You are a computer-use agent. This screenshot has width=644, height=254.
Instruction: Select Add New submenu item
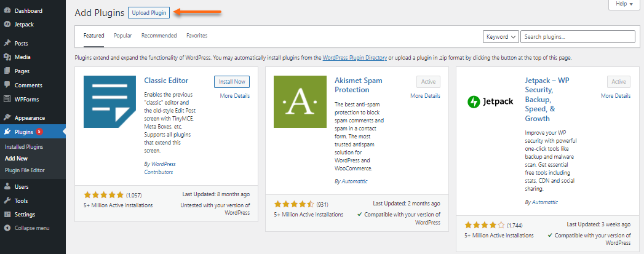coord(17,159)
